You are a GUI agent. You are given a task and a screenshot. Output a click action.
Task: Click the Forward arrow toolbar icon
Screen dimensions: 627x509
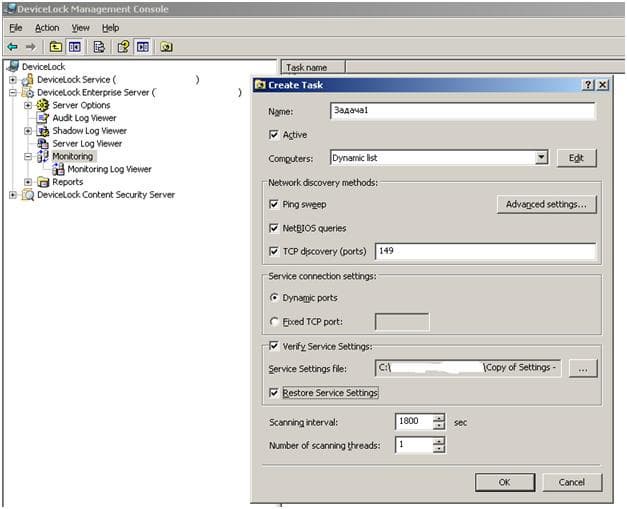(31, 47)
